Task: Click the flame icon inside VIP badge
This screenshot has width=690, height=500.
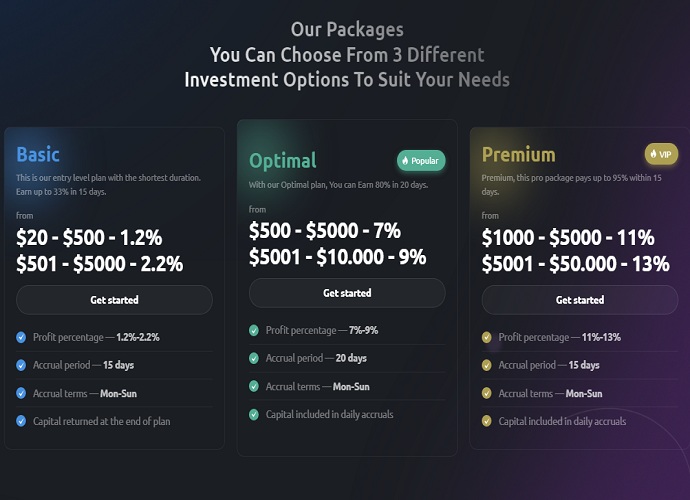Action: point(653,154)
